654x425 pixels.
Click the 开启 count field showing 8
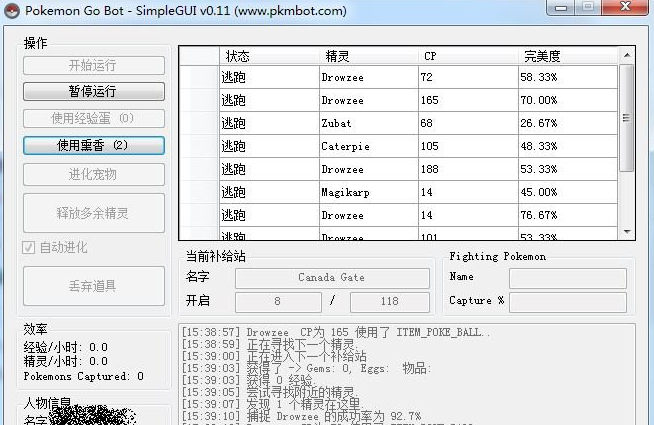coord(278,302)
